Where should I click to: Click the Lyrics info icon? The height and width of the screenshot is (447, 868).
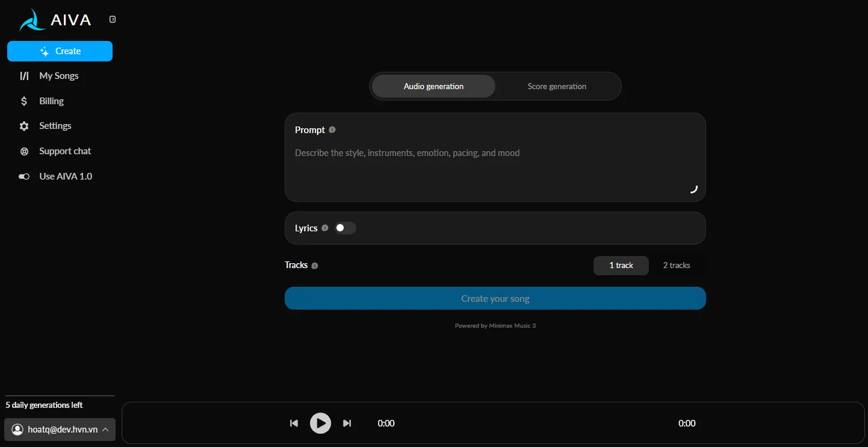(x=325, y=228)
